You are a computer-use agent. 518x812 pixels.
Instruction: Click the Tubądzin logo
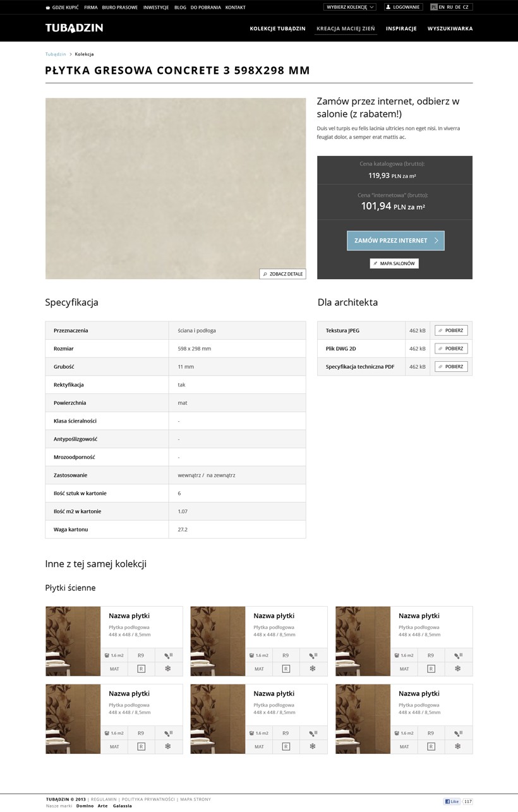pos(74,28)
